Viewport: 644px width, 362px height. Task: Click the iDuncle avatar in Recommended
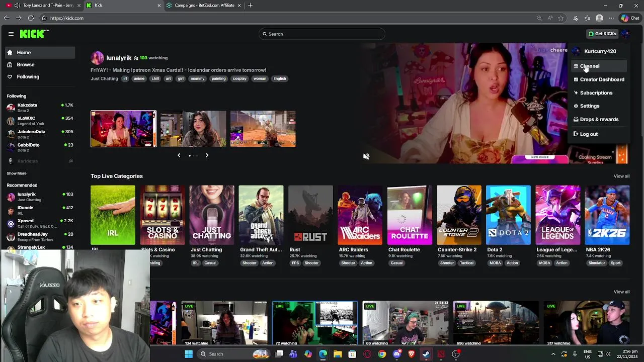[x=11, y=210]
